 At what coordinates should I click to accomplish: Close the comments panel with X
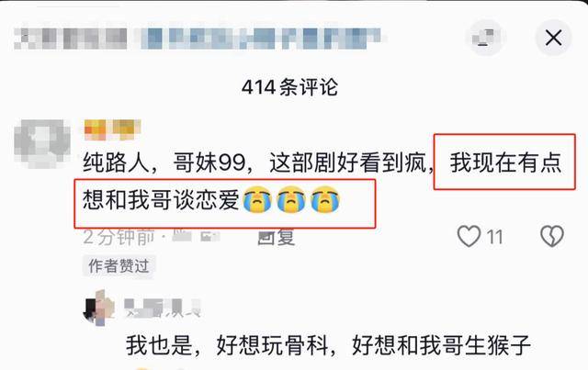click(x=553, y=38)
